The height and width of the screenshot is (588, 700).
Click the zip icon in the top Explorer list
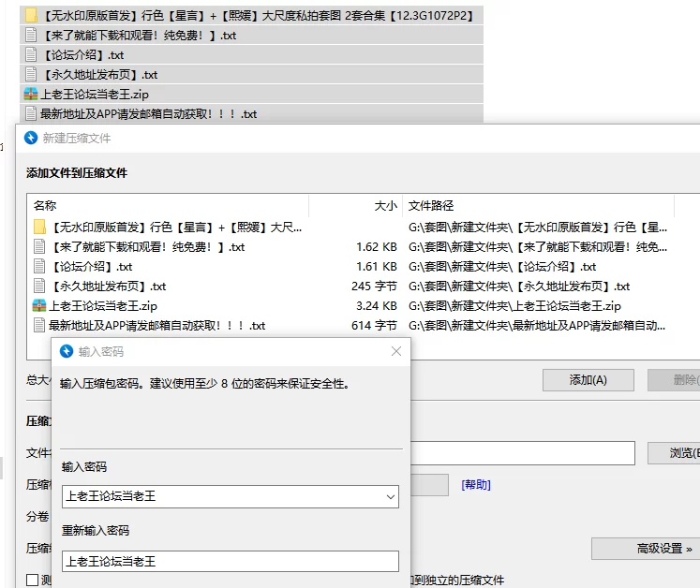click(x=31, y=94)
